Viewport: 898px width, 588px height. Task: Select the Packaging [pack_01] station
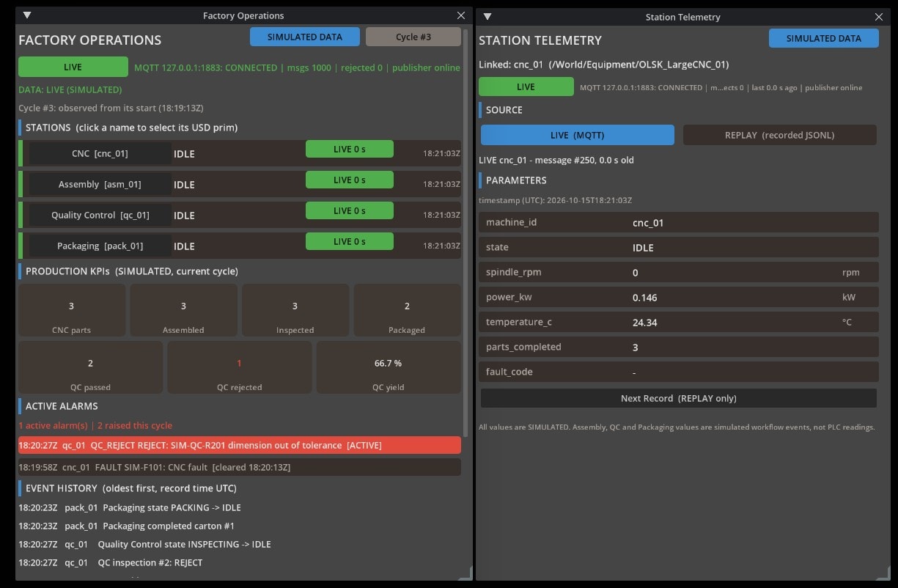click(x=100, y=246)
